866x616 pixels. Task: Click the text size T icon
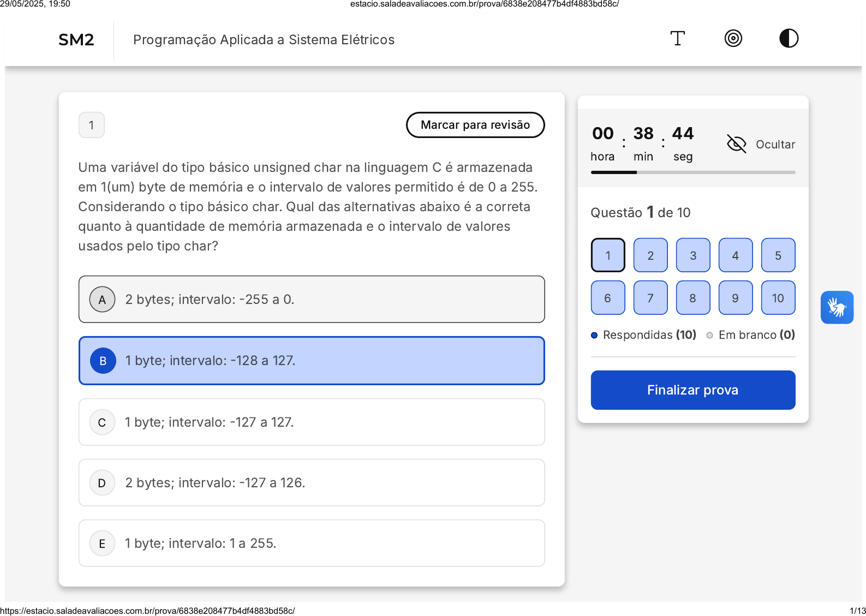click(677, 39)
